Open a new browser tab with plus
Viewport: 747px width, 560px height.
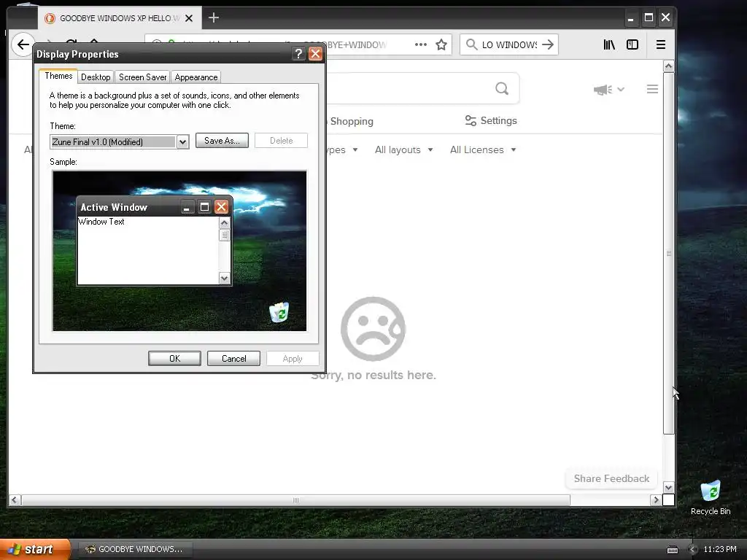(x=214, y=18)
